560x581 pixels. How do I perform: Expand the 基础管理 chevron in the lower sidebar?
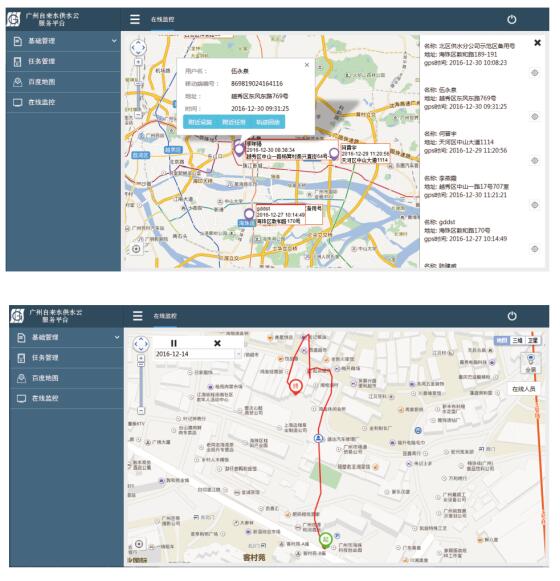point(117,337)
